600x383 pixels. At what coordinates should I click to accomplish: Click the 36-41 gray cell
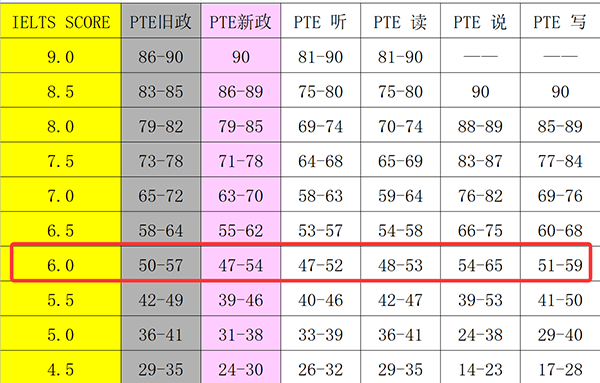click(161, 333)
